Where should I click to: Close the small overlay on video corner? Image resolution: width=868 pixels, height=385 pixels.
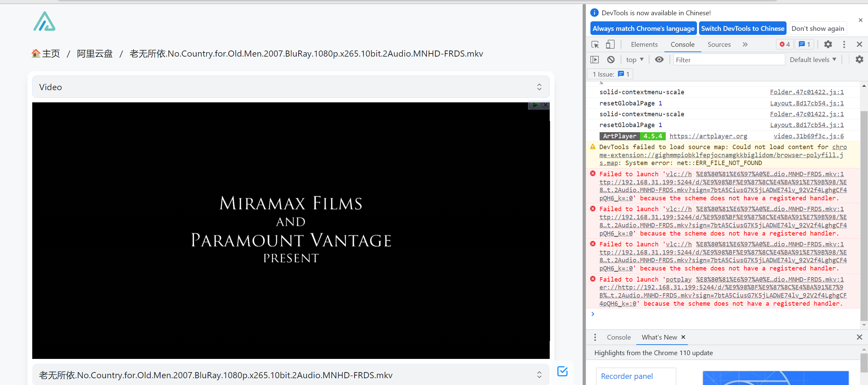(x=546, y=105)
